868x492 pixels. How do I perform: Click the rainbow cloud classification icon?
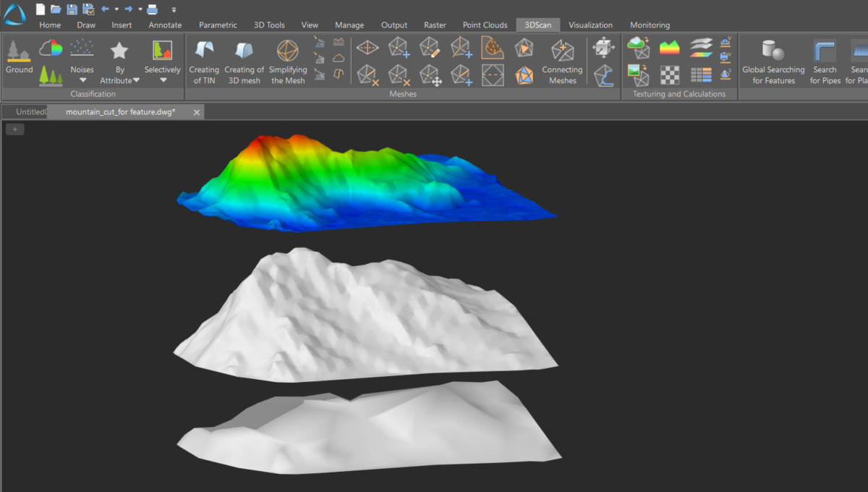(x=51, y=48)
